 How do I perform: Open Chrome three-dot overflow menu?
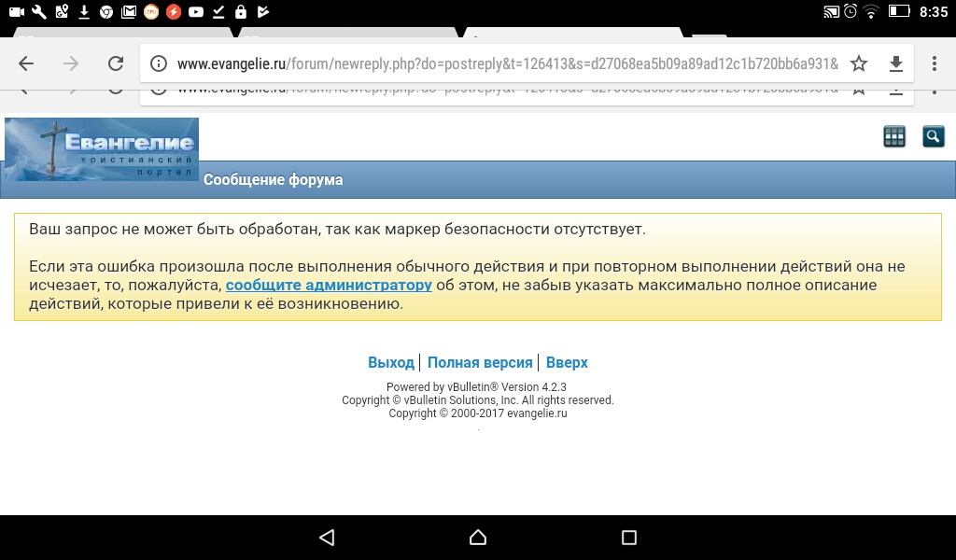click(935, 63)
